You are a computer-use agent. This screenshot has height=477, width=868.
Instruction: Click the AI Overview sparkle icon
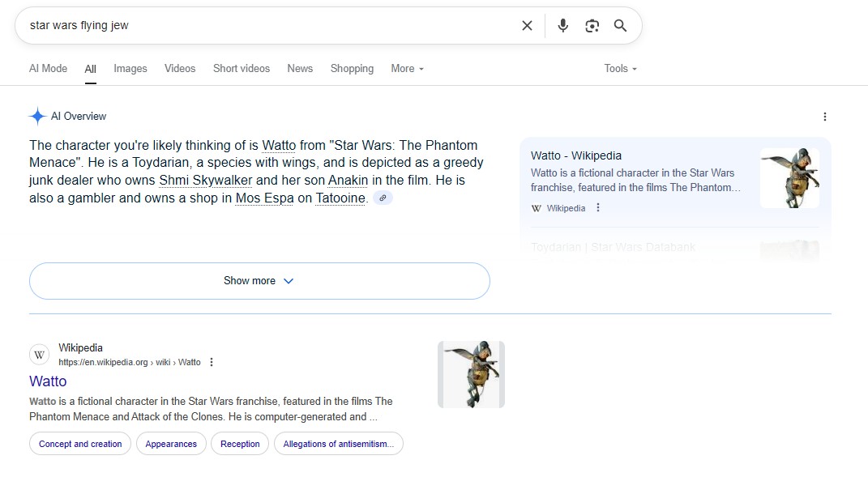tap(37, 116)
